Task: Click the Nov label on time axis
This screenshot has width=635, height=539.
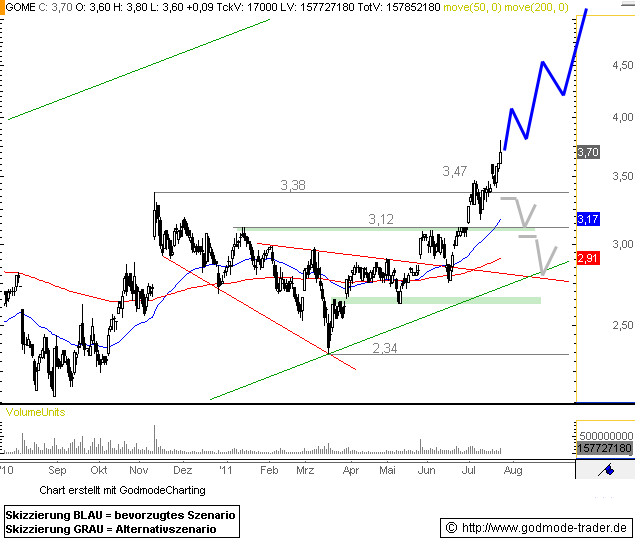Action: (x=139, y=470)
